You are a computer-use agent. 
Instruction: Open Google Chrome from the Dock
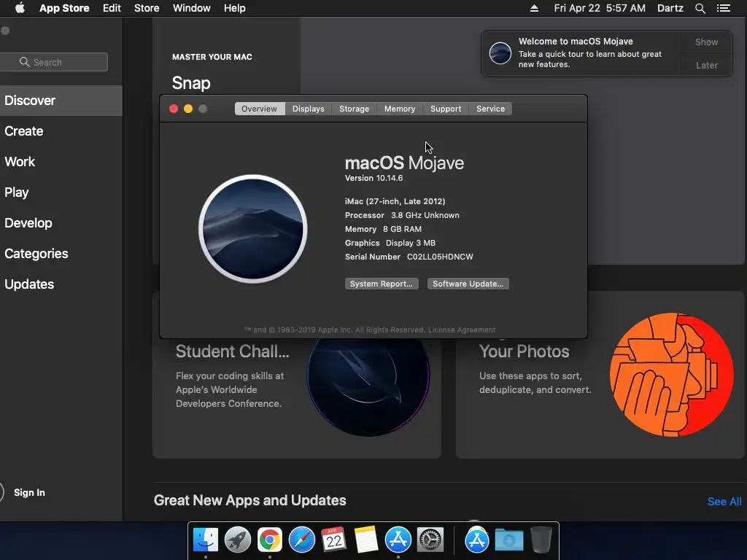[270, 540]
